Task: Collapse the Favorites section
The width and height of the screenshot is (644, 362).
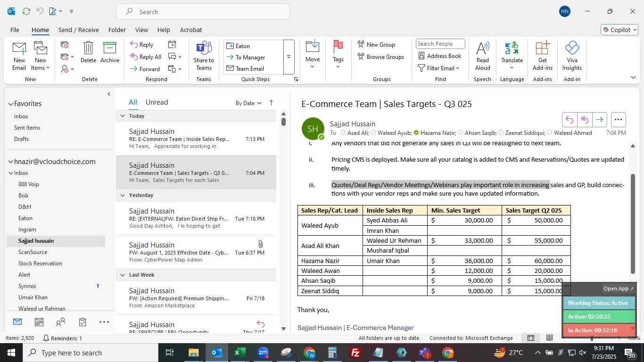Action: coord(10,104)
